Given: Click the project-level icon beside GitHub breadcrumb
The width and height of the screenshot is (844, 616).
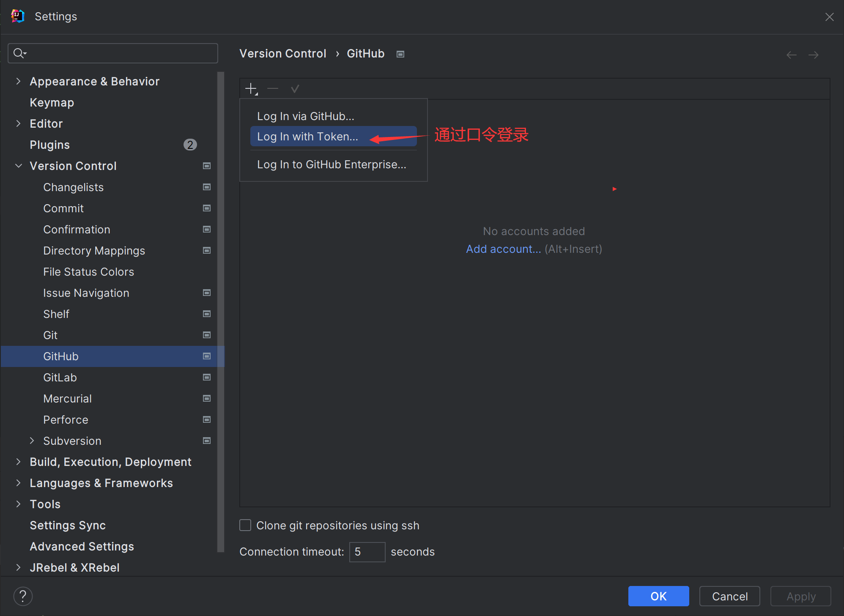Looking at the screenshot, I should 400,54.
